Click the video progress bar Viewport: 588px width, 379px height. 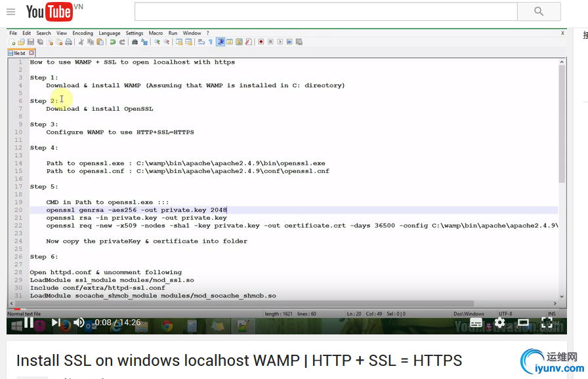(x=287, y=309)
